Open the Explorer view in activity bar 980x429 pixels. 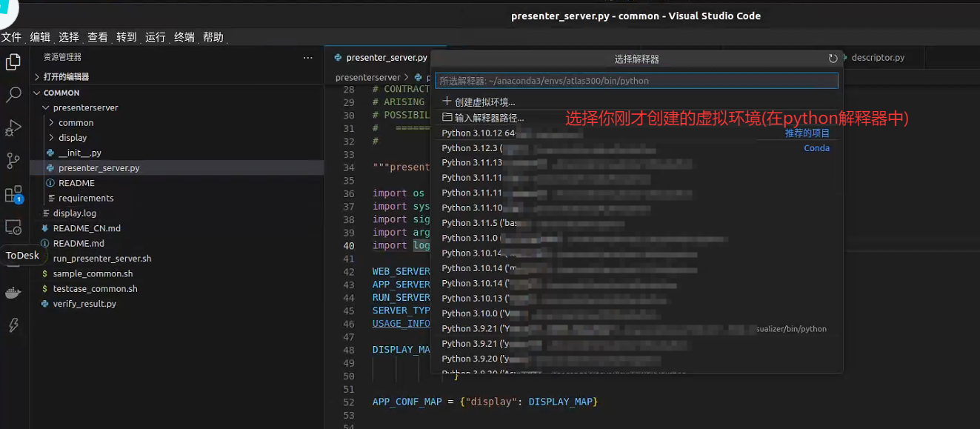tap(13, 62)
